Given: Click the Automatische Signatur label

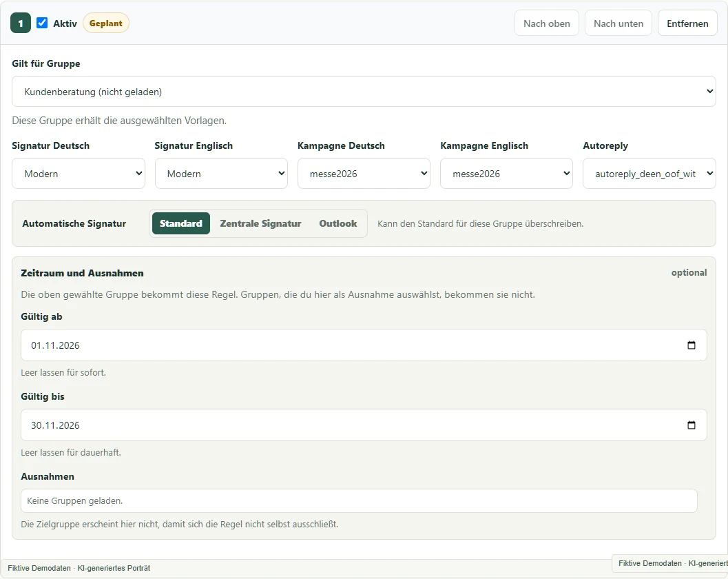Looking at the screenshot, I should coord(74,223).
